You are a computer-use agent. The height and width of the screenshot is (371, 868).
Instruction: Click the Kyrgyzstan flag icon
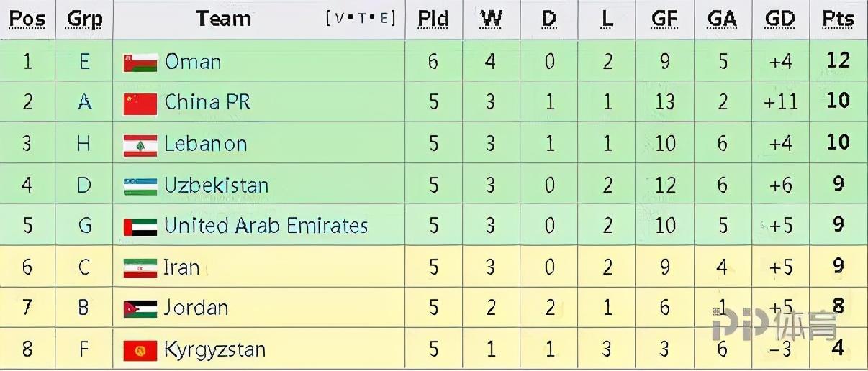[x=140, y=351]
